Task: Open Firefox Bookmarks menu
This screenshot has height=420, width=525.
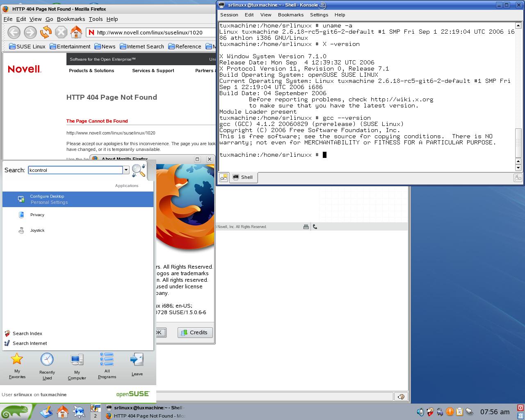Action: coord(71,19)
